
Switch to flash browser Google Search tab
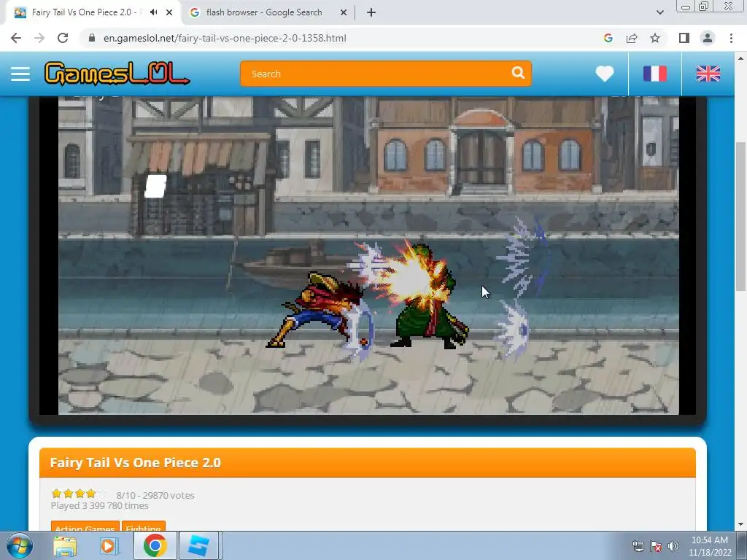264,12
